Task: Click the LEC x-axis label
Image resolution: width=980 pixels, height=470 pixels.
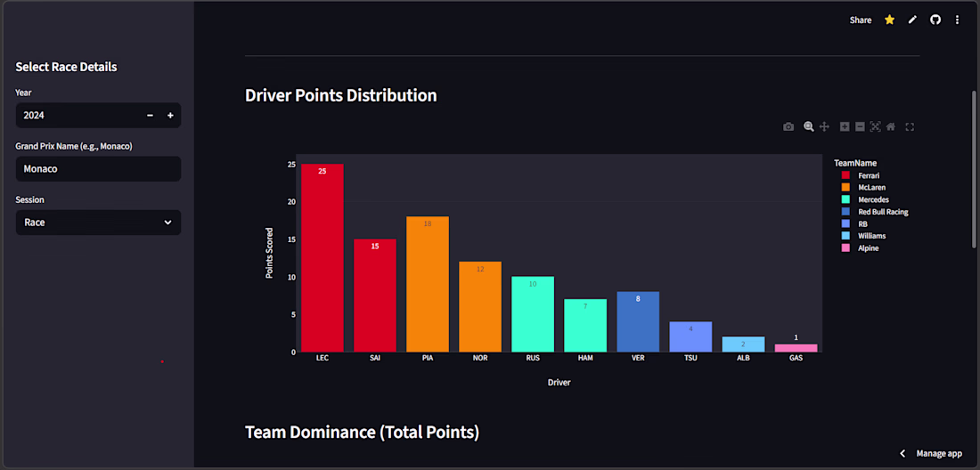Action: (x=323, y=358)
